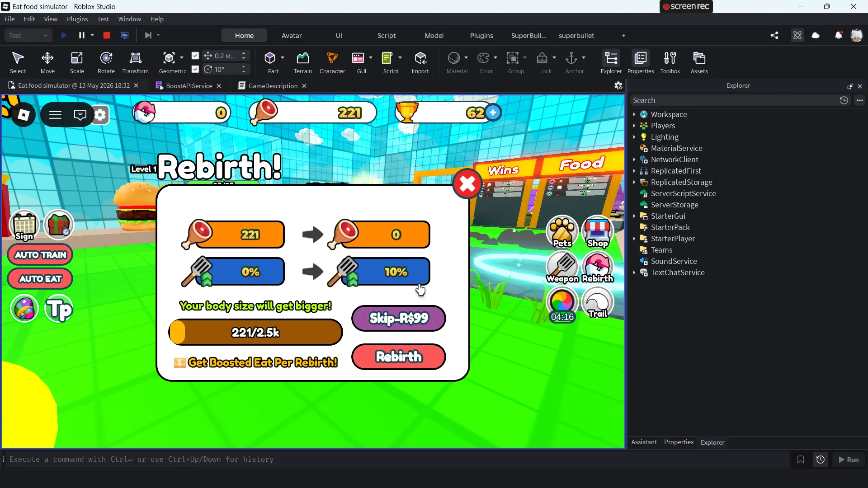
Task: Close the Rebirth popup with red X
Action: tap(467, 184)
